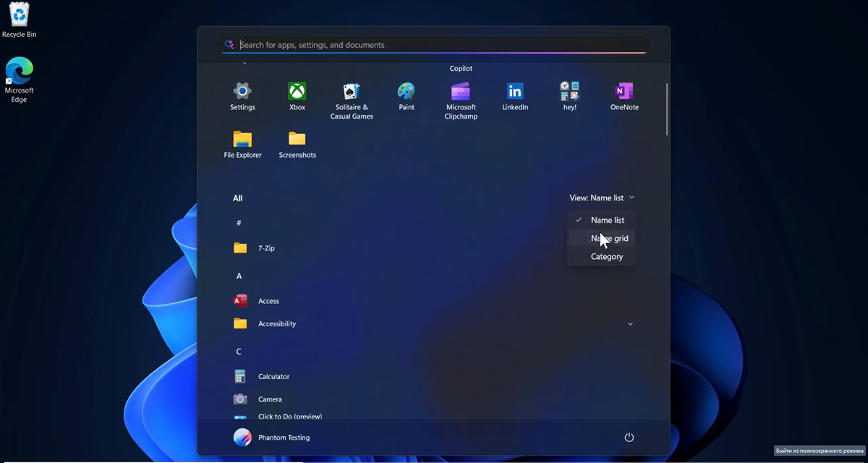Open Click to Do (preview)
This screenshot has width=868, height=463.
click(290, 417)
